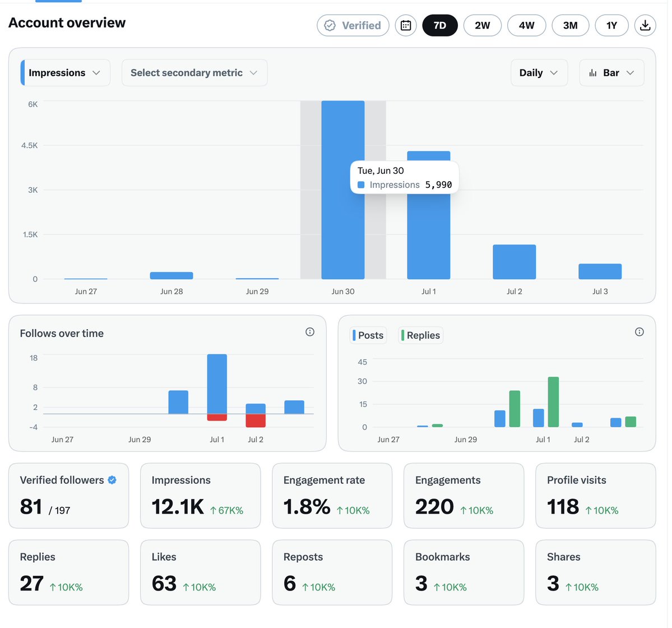Screen dimensions: 672x628
Task: Click the Jun 27 label under impressions chart
Action: (86, 292)
